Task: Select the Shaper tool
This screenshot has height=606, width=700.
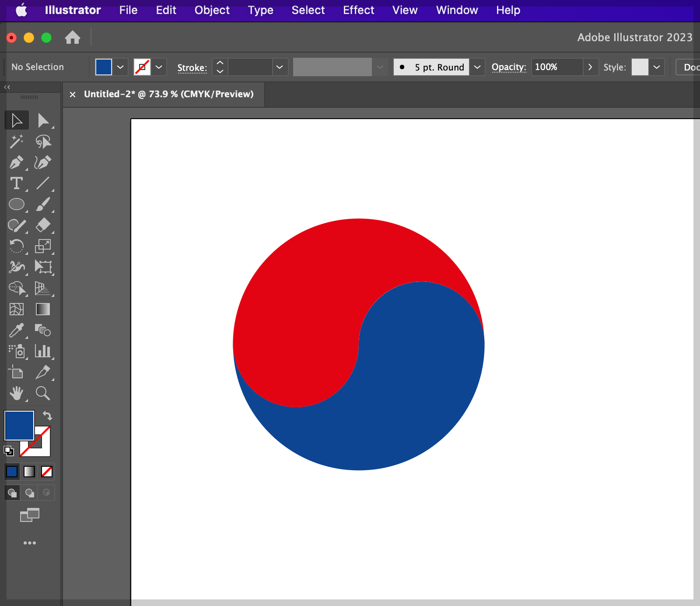Action: coord(17,225)
